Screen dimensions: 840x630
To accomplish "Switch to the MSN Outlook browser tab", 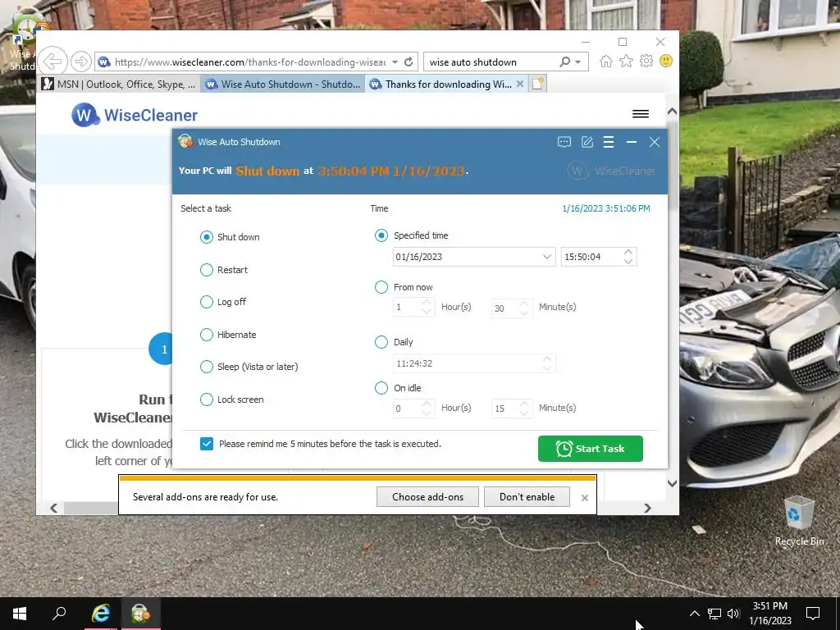I will (x=120, y=84).
